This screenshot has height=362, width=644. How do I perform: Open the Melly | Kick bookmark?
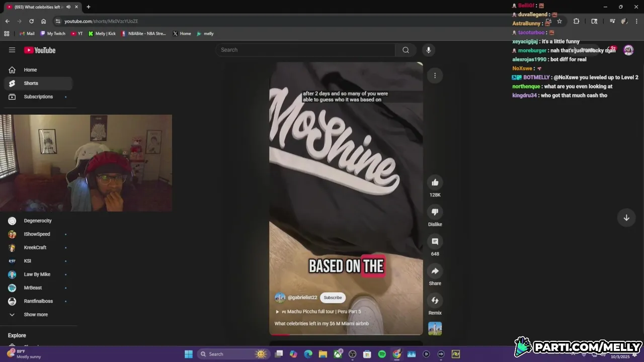102,34
